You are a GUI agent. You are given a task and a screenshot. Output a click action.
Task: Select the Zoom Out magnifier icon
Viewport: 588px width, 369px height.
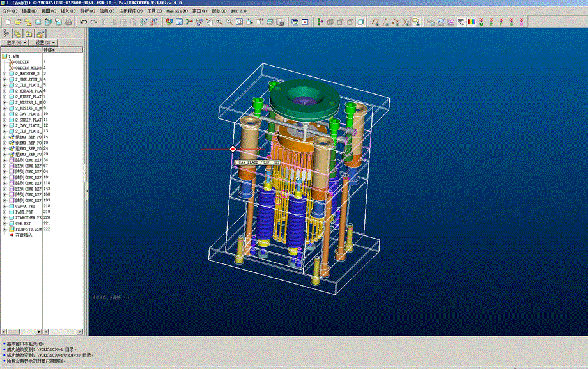pyautogui.click(x=229, y=22)
